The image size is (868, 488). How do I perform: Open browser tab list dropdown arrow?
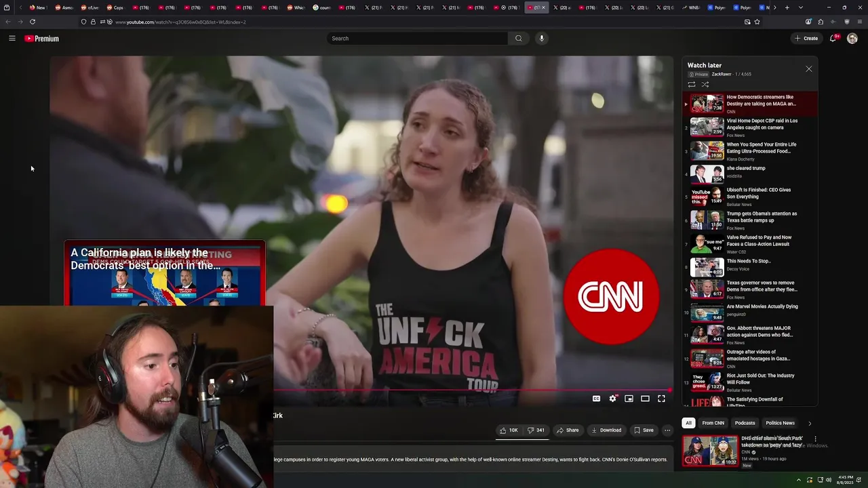coord(801,7)
